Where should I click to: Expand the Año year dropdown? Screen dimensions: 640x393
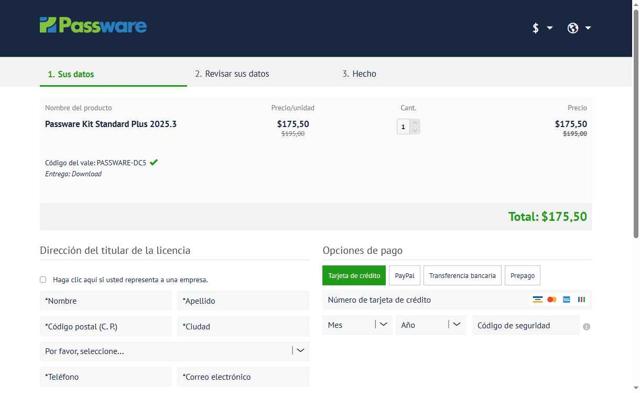click(x=431, y=325)
